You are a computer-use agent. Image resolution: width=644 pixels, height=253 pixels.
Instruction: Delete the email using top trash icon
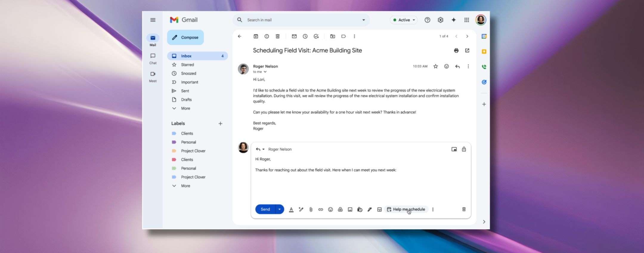tap(278, 36)
